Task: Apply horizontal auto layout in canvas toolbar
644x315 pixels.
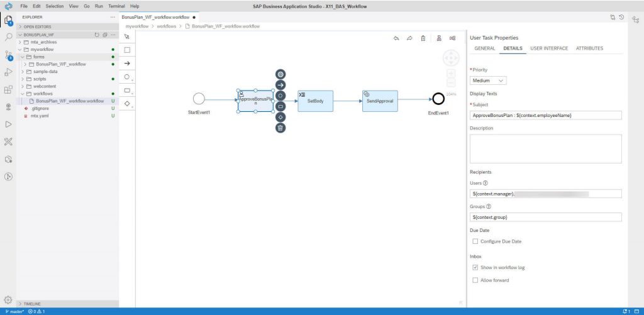Action: (x=452, y=38)
